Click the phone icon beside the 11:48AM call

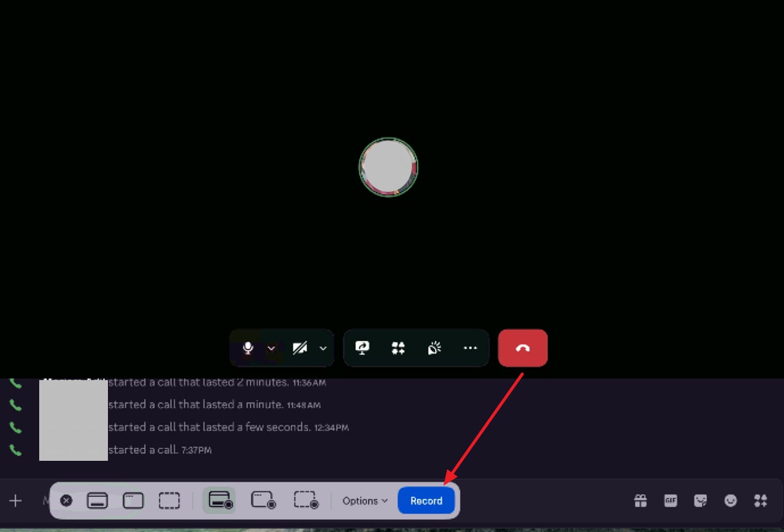coord(16,405)
